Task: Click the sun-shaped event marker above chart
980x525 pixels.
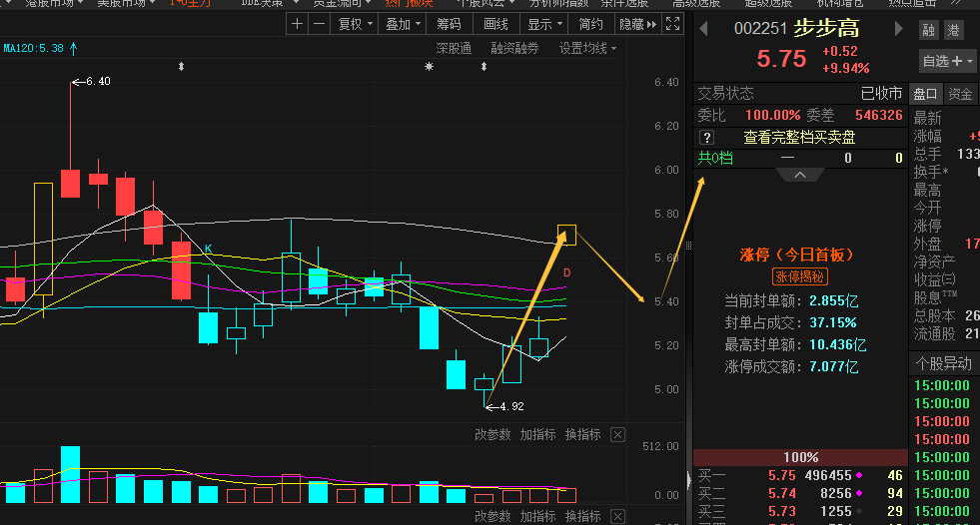Action: click(x=429, y=66)
